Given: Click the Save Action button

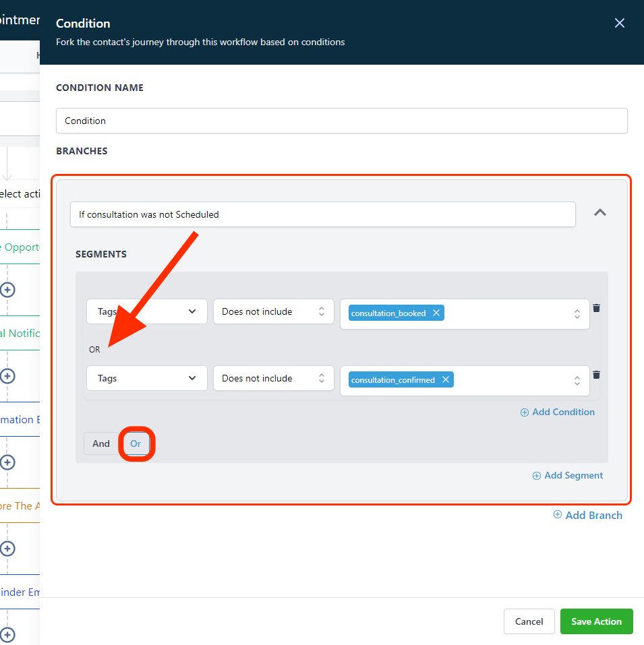Looking at the screenshot, I should (x=597, y=621).
